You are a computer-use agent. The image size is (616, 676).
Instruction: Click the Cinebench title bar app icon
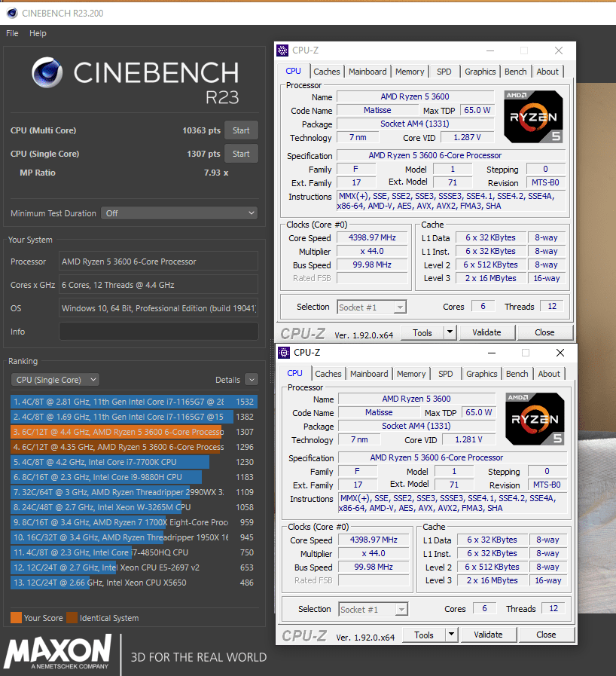(12, 13)
